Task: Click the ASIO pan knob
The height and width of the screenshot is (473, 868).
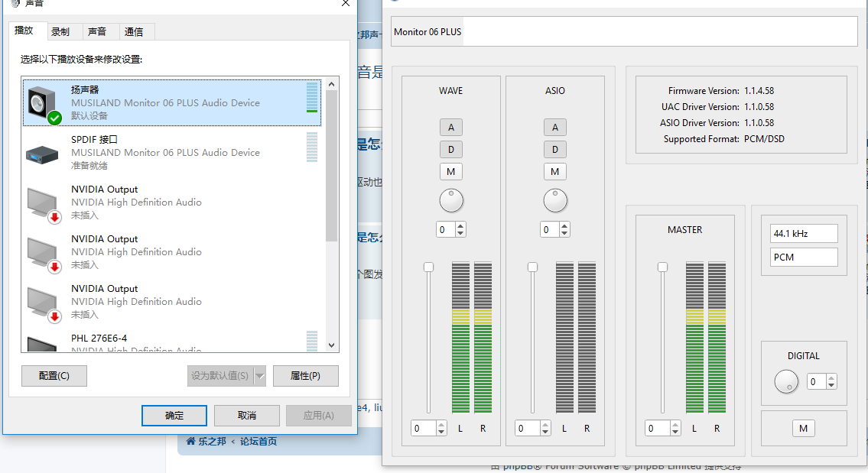Action: pos(555,201)
